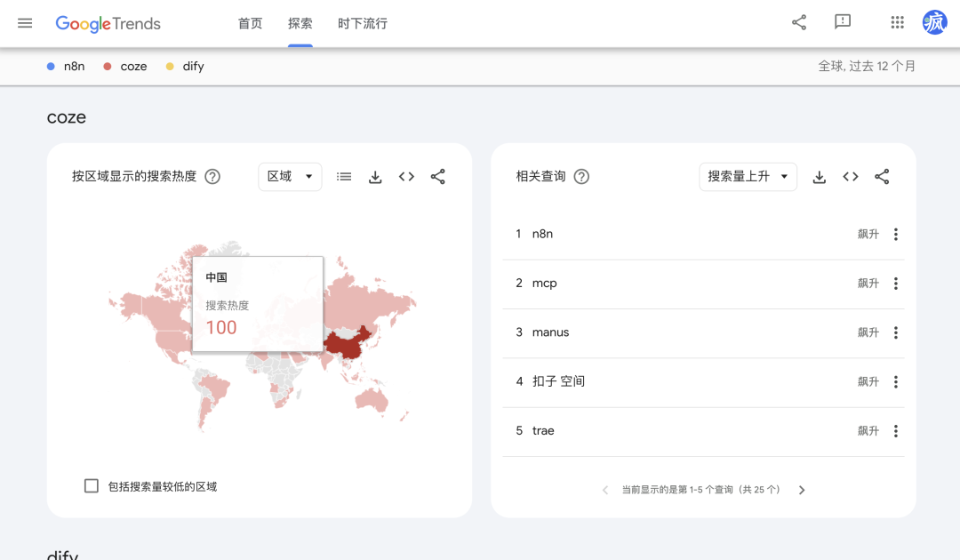The width and height of the screenshot is (960, 560).
Task: Open the hamburger main menu
Action: (25, 23)
